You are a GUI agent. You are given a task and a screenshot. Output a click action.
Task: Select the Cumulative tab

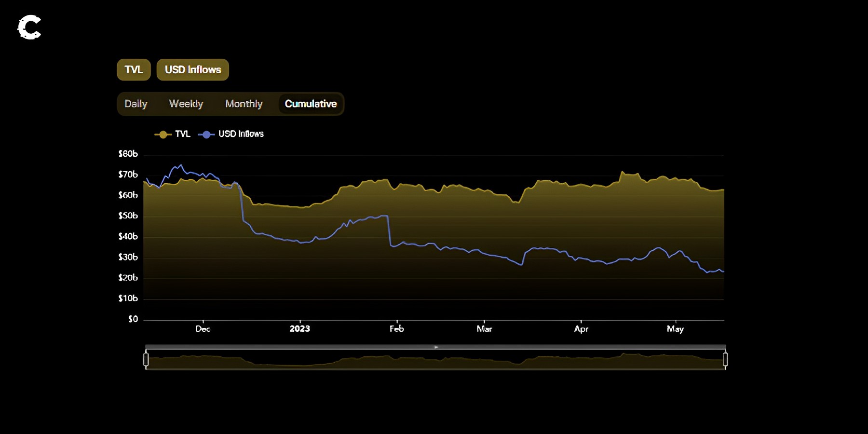(311, 104)
